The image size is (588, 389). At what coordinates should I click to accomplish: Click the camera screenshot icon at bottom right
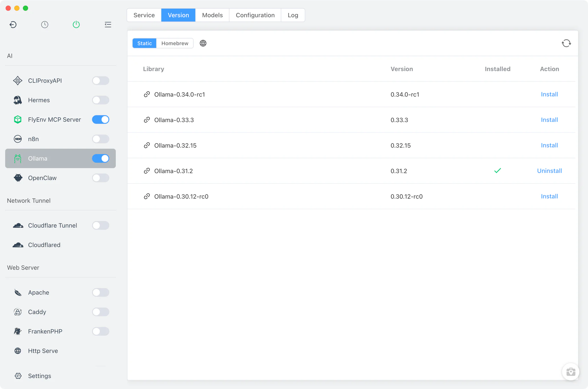[571, 372]
